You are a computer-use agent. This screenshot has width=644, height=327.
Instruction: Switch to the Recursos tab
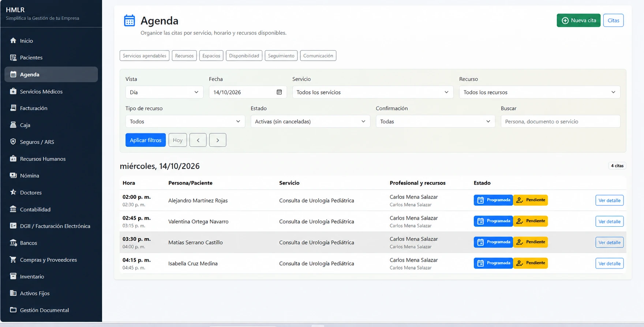coord(184,56)
